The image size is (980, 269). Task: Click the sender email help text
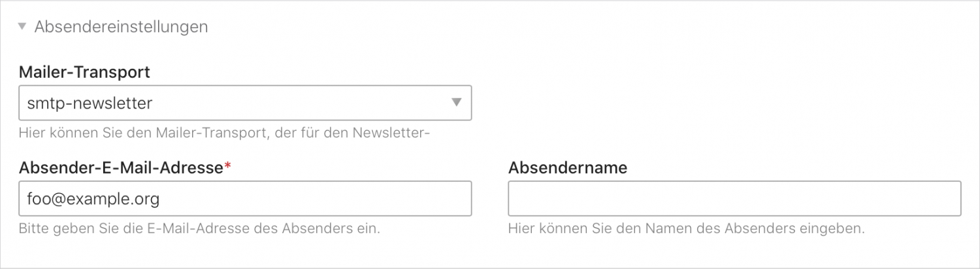pyautogui.click(x=199, y=229)
